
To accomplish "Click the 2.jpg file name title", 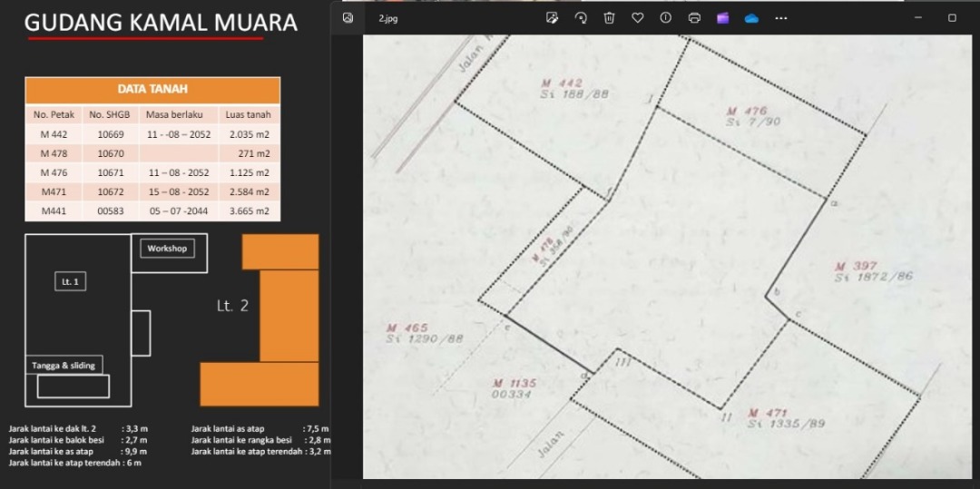I will coord(388,19).
